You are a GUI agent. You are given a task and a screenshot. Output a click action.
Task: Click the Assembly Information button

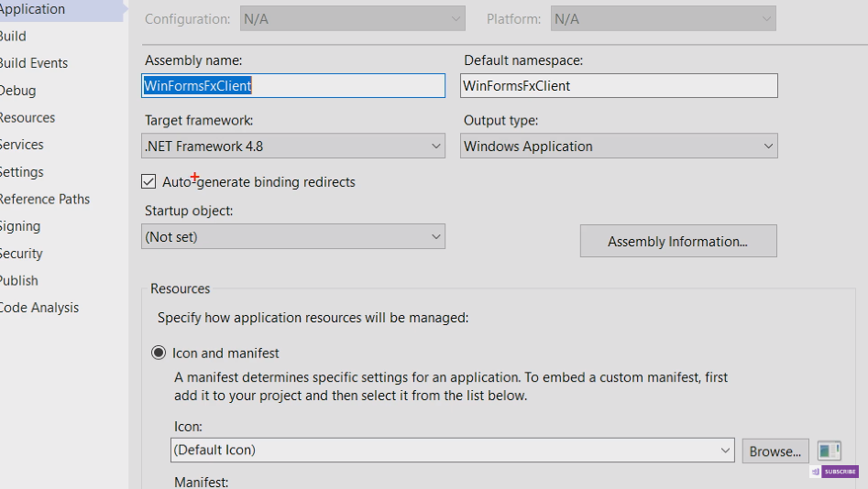point(677,242)
